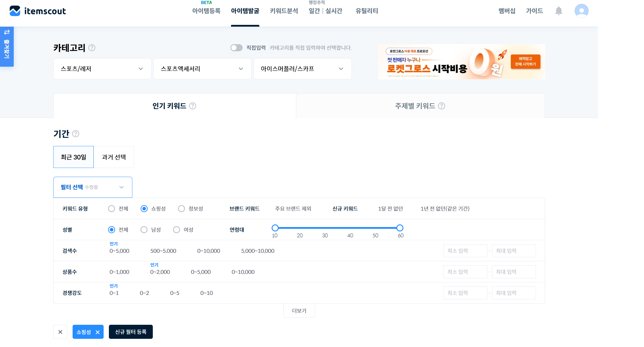Choose 상품수 preset 0~1,000
Image resolution: width=644 pixels, height=347 pixels.
pos(119,272)
